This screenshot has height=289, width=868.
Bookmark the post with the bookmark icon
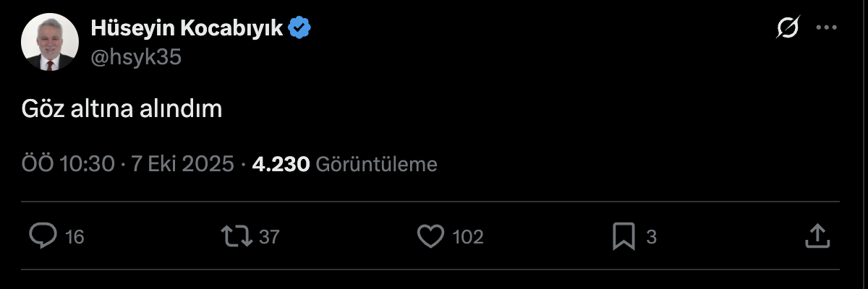[624, 236]
